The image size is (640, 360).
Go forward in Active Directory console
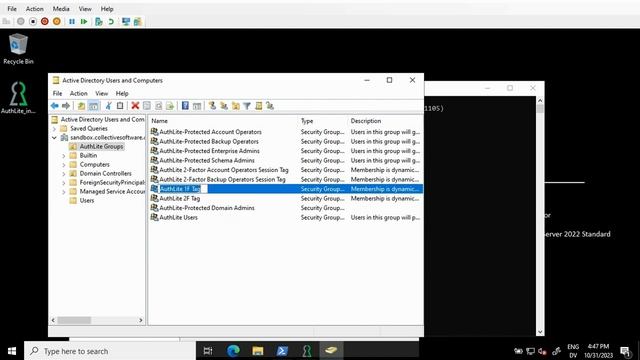[x=66, y=106]
